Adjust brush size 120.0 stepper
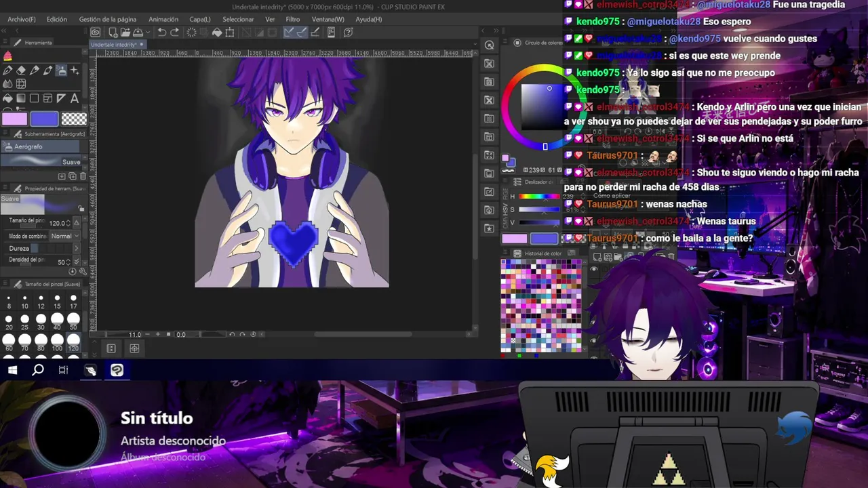The height and width of the screenshot is (488, 868). tap(68, 223)
